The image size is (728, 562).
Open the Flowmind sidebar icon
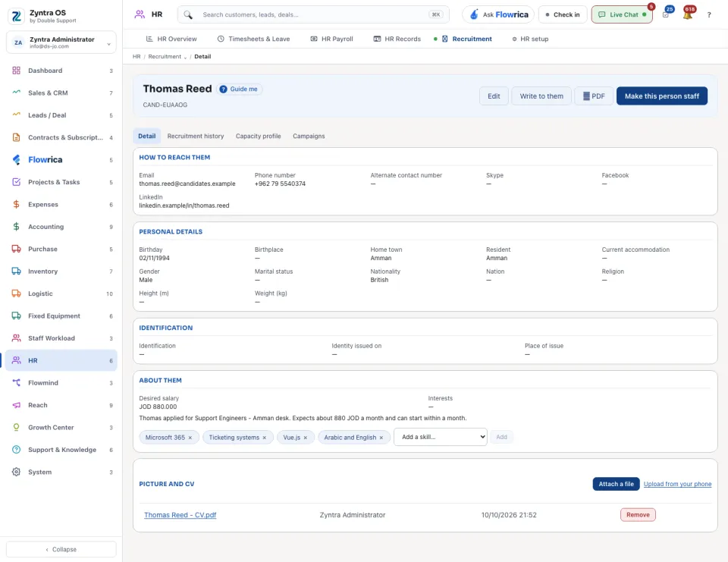point(16,383)
